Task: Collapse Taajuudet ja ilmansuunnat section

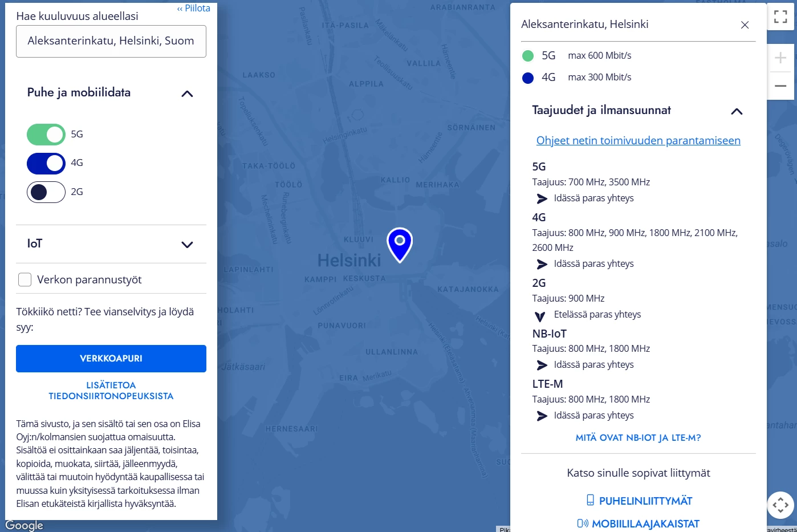Action: point(737,111)
